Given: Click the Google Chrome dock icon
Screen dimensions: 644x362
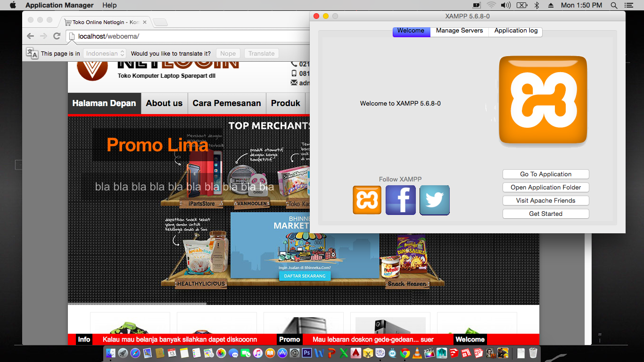Looking at the screenshot, I should (405, 353).
